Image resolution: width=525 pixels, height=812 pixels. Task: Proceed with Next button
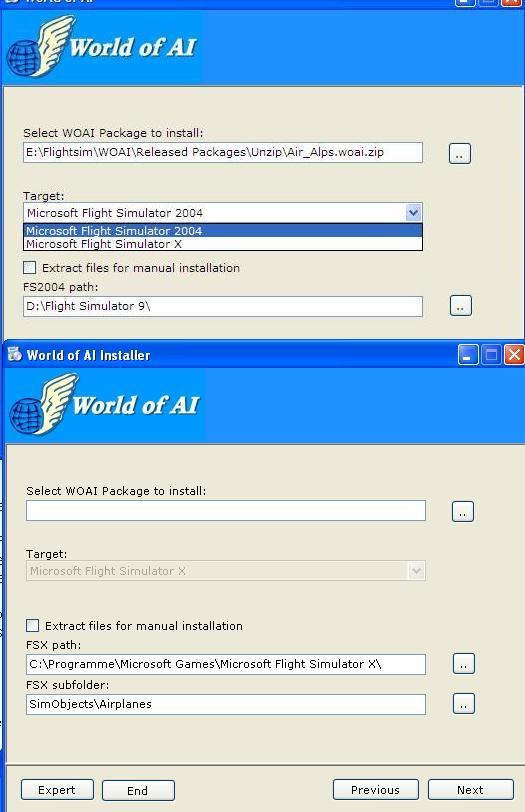coord(471,790)
